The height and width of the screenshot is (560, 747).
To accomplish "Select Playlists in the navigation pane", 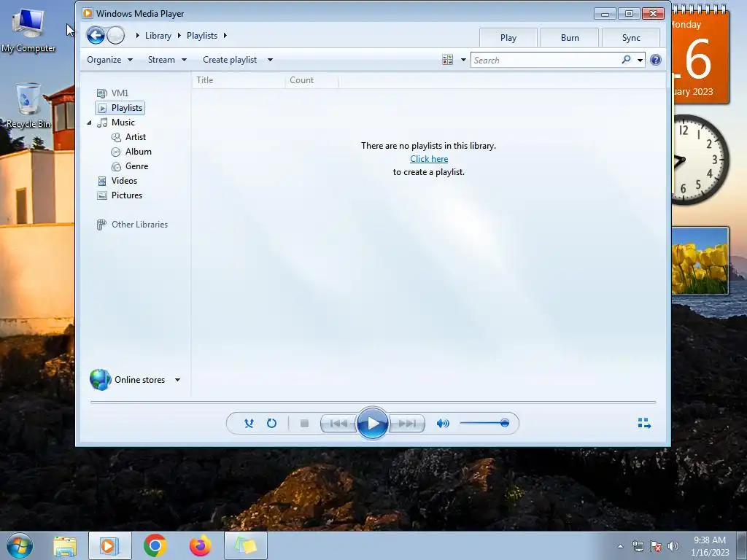I will click(120, 108).
